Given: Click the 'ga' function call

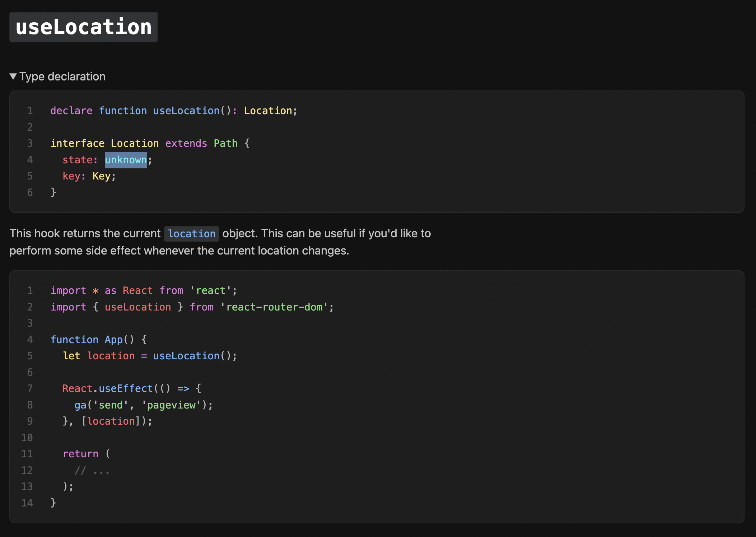Looking at the screenshot, I should pyautogui.click(x=80, y=405).
